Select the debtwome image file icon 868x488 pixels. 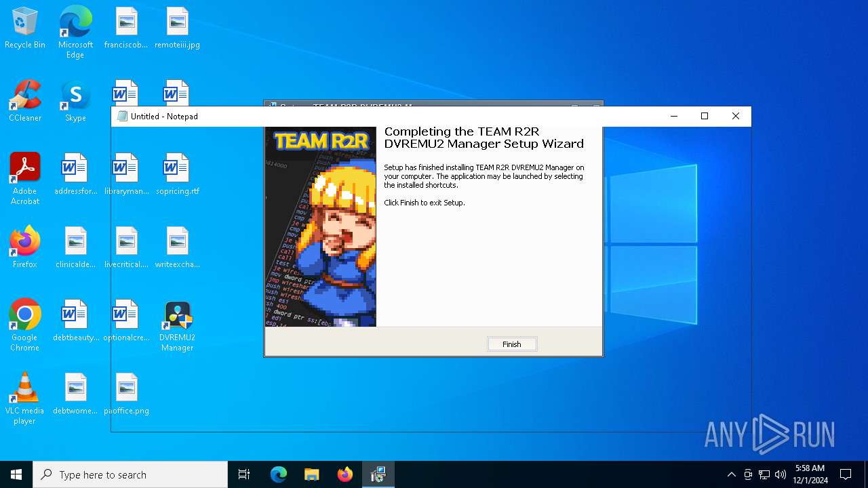point(75,394)
